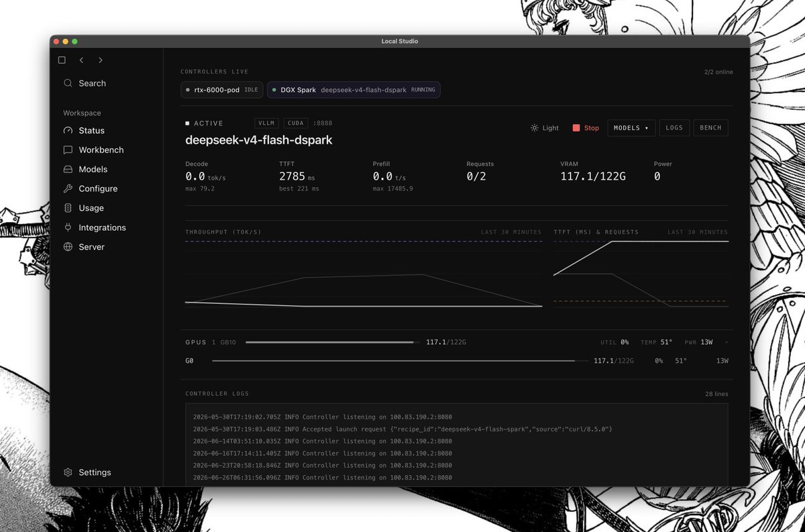Click the G0 row label

click(190, 361)
